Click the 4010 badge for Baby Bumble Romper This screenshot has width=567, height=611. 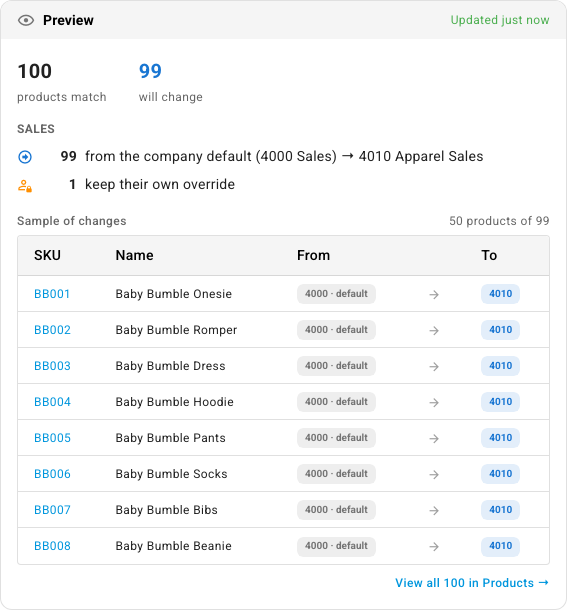coord(500,330)
